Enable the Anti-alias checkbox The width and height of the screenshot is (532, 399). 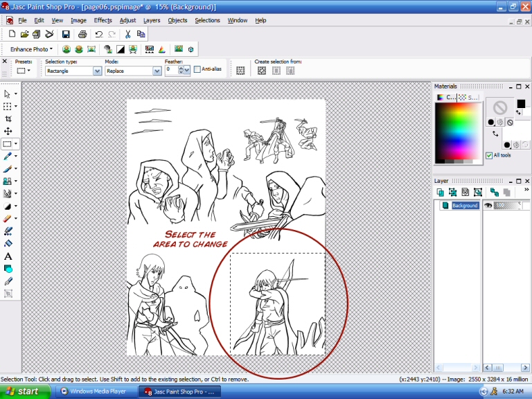pyautogui.click(x=197, y=69)
